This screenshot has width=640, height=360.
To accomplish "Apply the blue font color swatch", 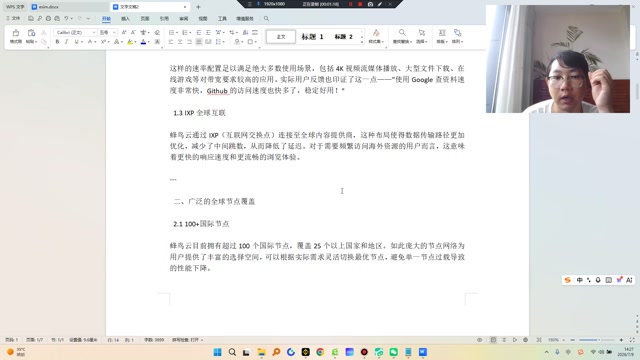I will [x=143, y=42].
